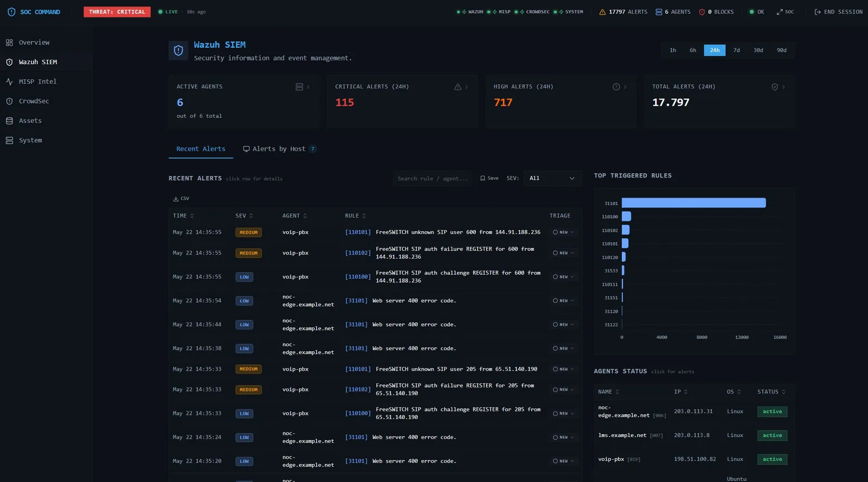This screenshot has width=868, height=482.
Task: Open rule link [31101] at 14:35:54
Action: 356,301
